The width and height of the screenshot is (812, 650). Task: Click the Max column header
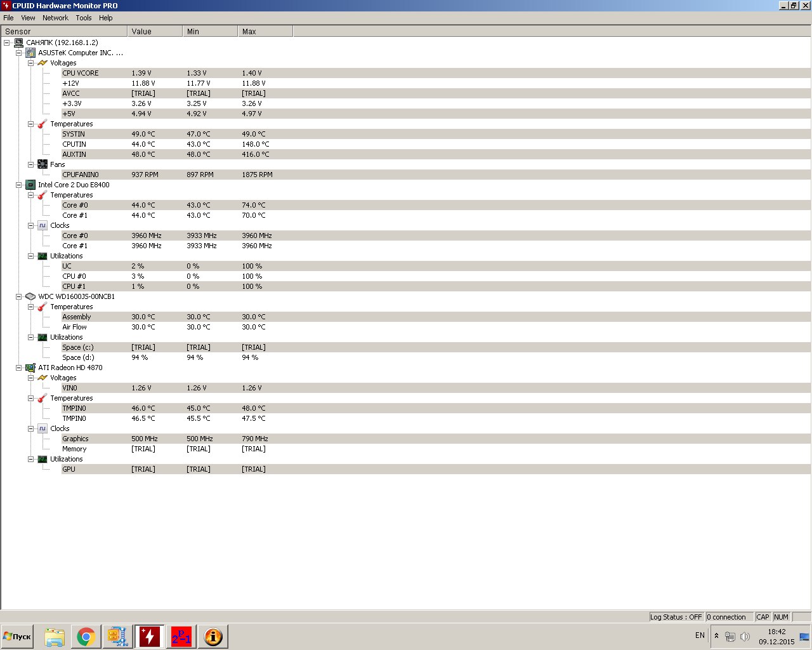265,31
